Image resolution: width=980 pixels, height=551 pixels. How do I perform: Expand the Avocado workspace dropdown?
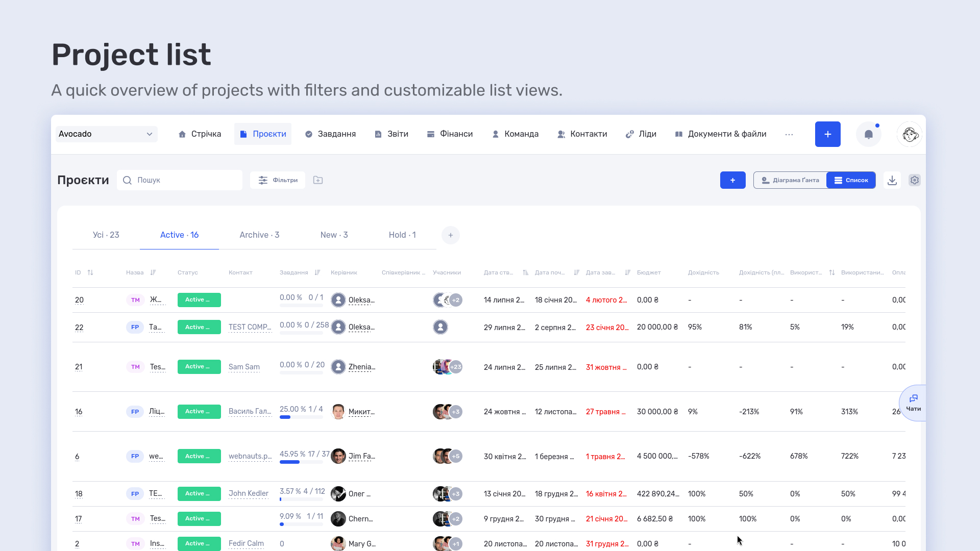(x=106, y=134)
